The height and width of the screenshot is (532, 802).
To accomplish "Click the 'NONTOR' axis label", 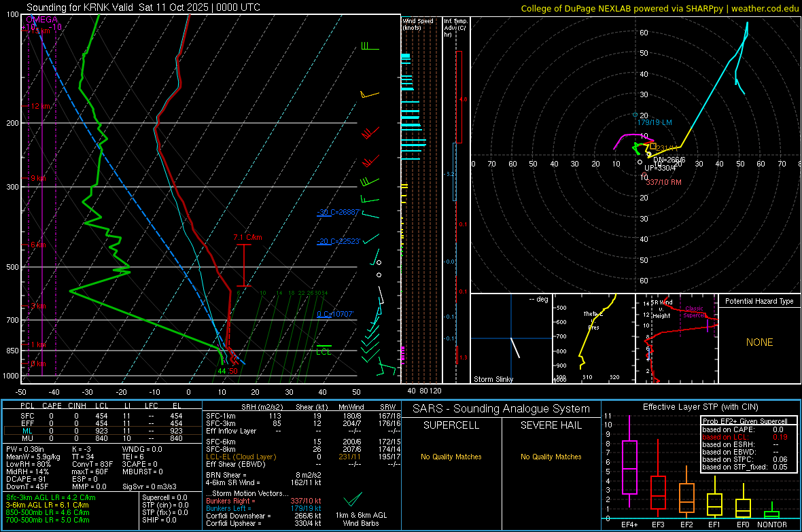I will point(772,525).
